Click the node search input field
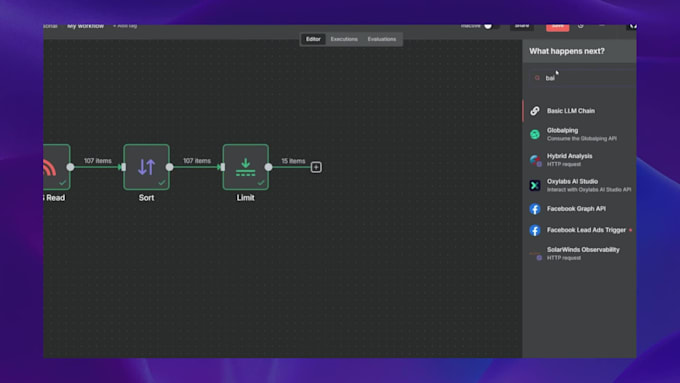 [582, 78]
